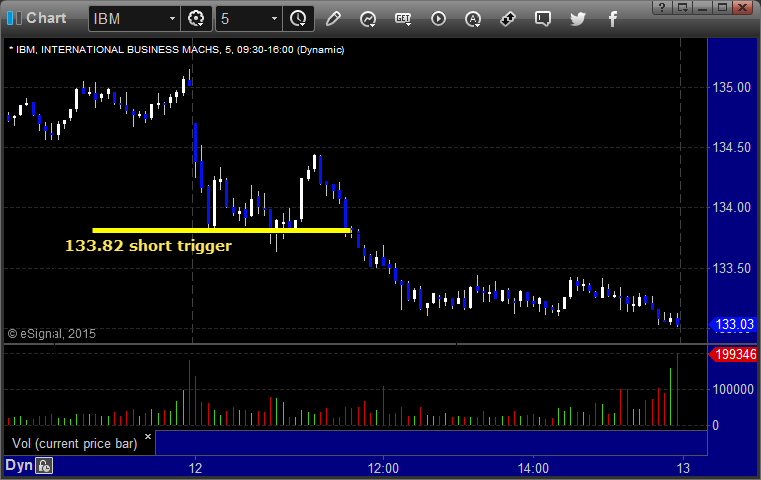Minimize the chart window

[x=703, y=7]
